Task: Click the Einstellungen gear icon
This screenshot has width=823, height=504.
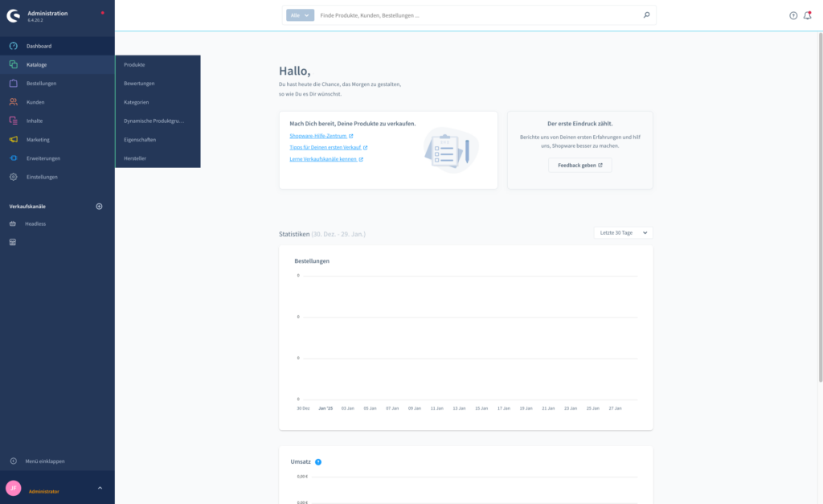Action: (x=14, y=177)
